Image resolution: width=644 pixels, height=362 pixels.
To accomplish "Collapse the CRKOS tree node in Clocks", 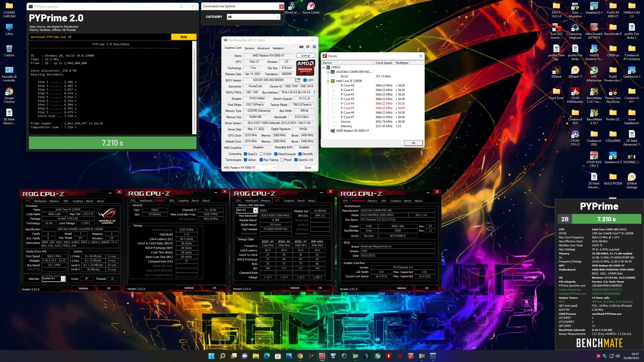I will coord(324,67).
